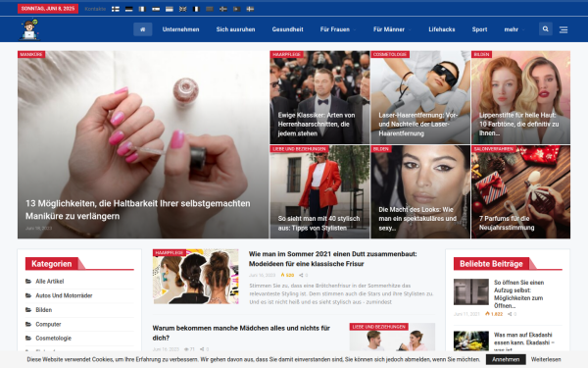Open So sieht man mit 40 stylisch article
The width and height of the screenshot is (588, 368).
click(318, 223)
